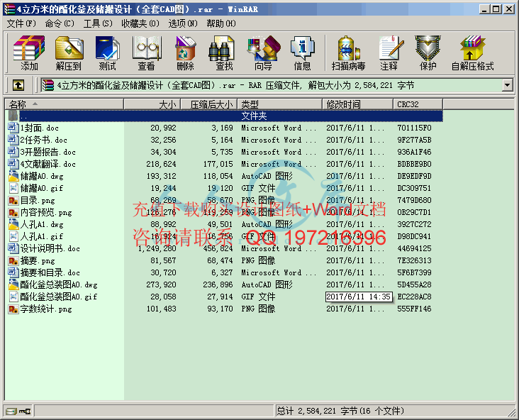
Task: Click CRC32 value 701115F0
Action: pos(414,128)
